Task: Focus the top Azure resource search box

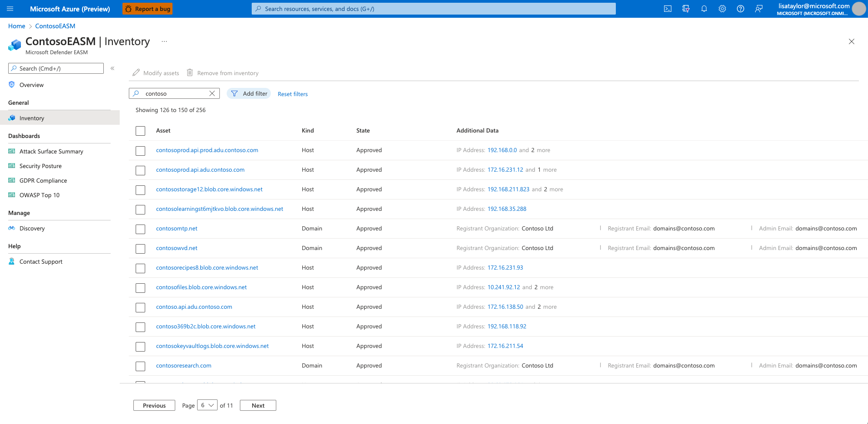Action: pyautogui.click(x=433, y=9)
